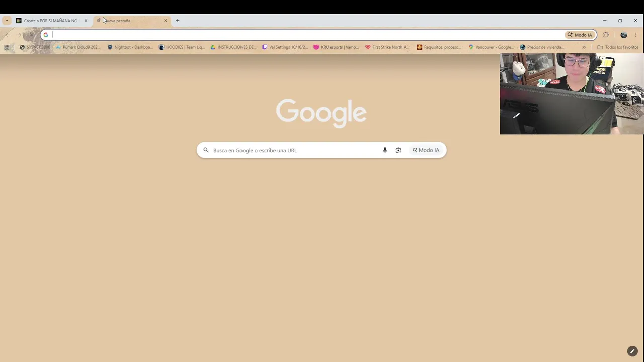Expand hidden bookmarks with double chevron

click(584, 47)
